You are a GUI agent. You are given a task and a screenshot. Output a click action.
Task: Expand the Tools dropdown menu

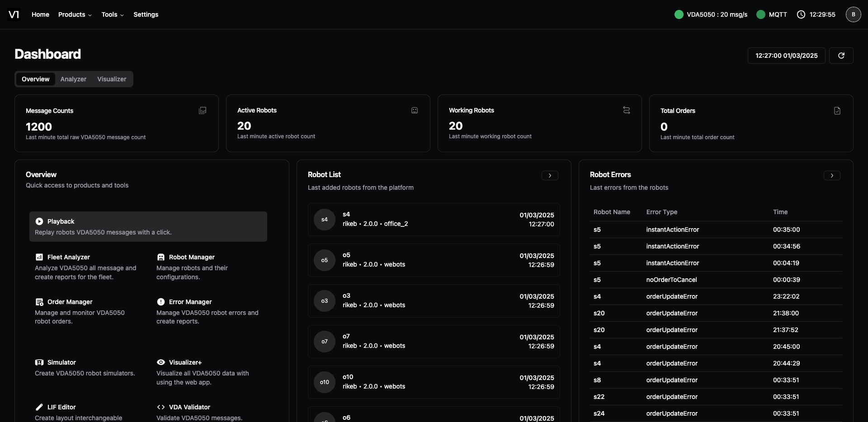(x=112, y=14)
